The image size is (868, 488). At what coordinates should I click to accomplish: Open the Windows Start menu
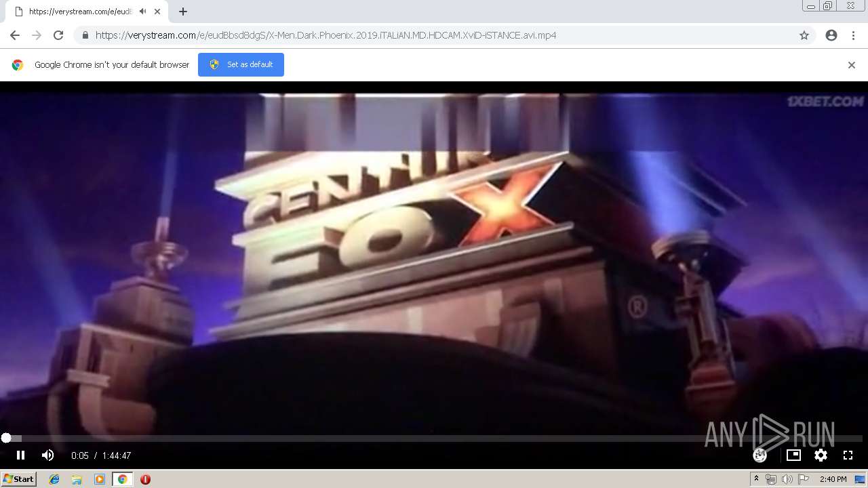click(x=18, y=479)
